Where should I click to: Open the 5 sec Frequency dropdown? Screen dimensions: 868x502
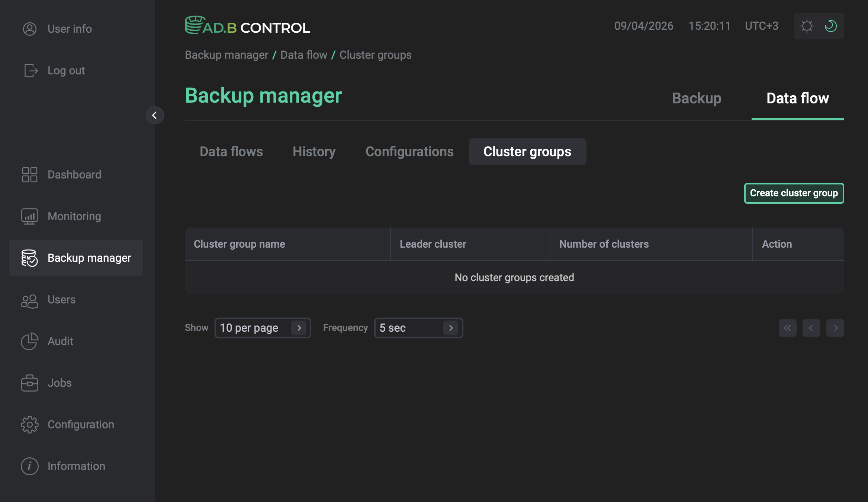point(418,328)
